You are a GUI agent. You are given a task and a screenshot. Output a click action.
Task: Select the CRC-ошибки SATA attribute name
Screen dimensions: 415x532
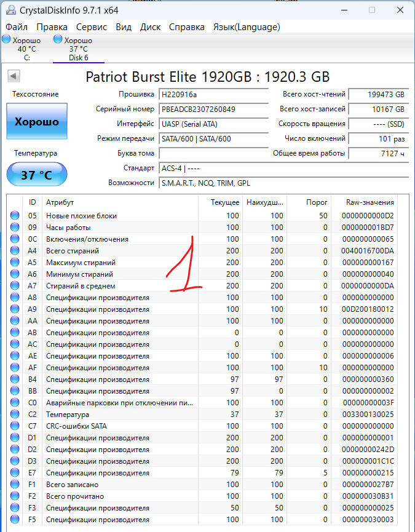click(x=76, y=426)
